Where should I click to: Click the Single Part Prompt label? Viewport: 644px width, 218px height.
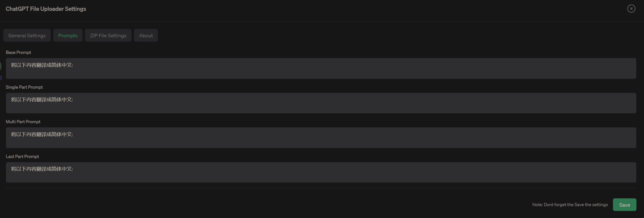point(24,87)
